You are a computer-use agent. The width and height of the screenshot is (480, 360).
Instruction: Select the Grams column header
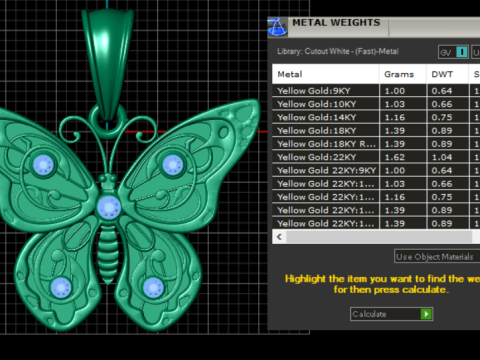point(403,74)
